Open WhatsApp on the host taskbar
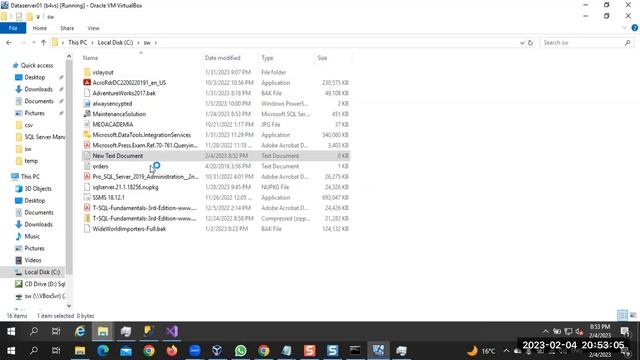Screen dimensions: 640x360 tap(240, 351)
